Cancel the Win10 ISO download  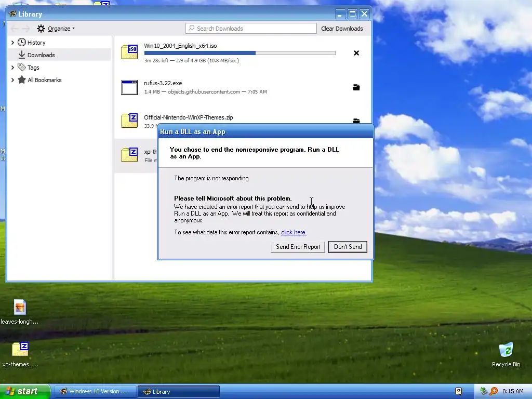pos(356,53)
